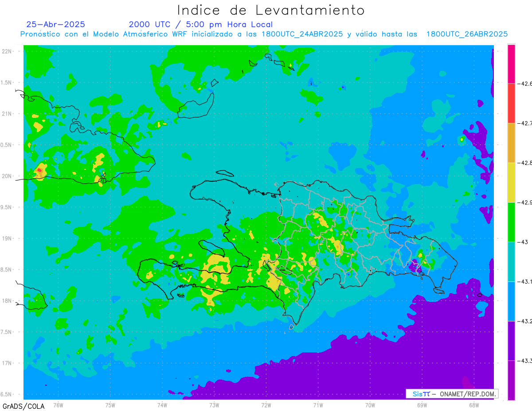Click the 'Indice de Levantamiento' title
Viewport: 532px width, 411px height.
(271, 10)
